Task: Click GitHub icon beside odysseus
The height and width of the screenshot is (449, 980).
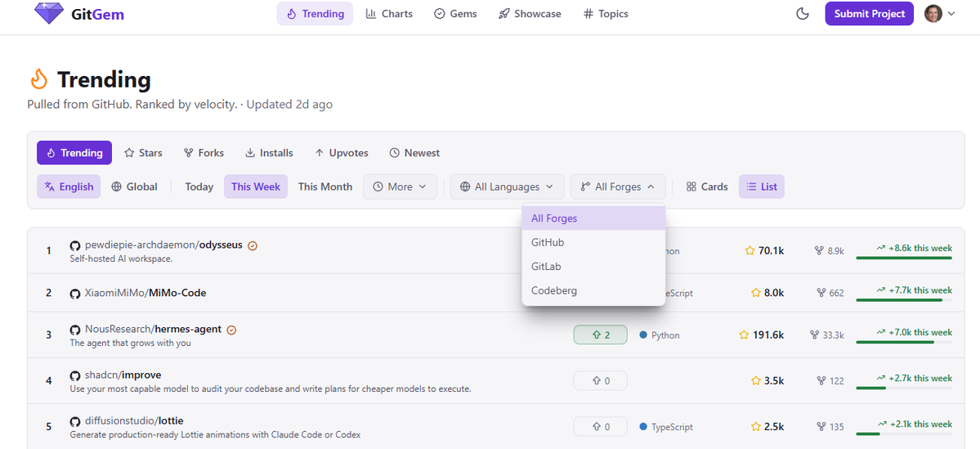Action: (75, 245)
